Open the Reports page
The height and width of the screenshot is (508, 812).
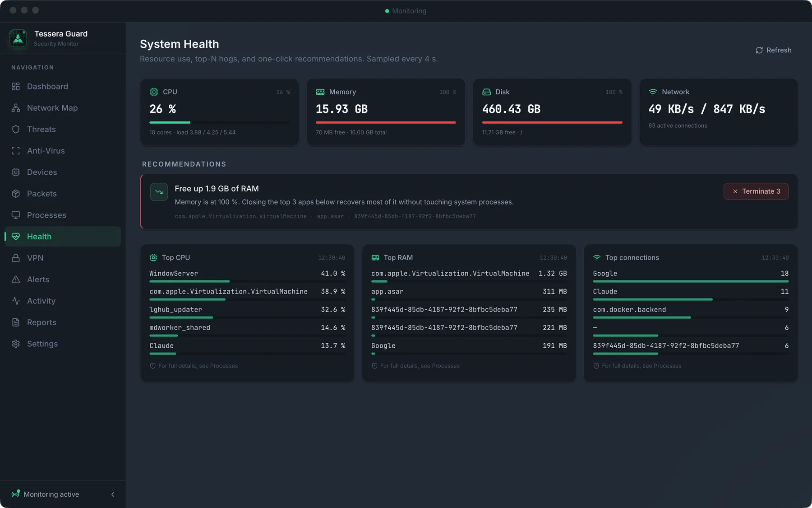[x=63, y=322]
